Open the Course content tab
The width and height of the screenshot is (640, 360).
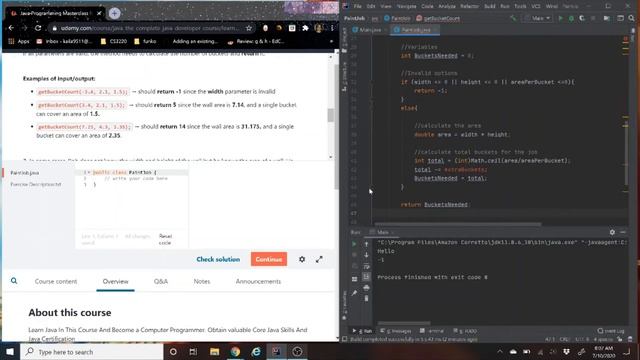[56, 281]
